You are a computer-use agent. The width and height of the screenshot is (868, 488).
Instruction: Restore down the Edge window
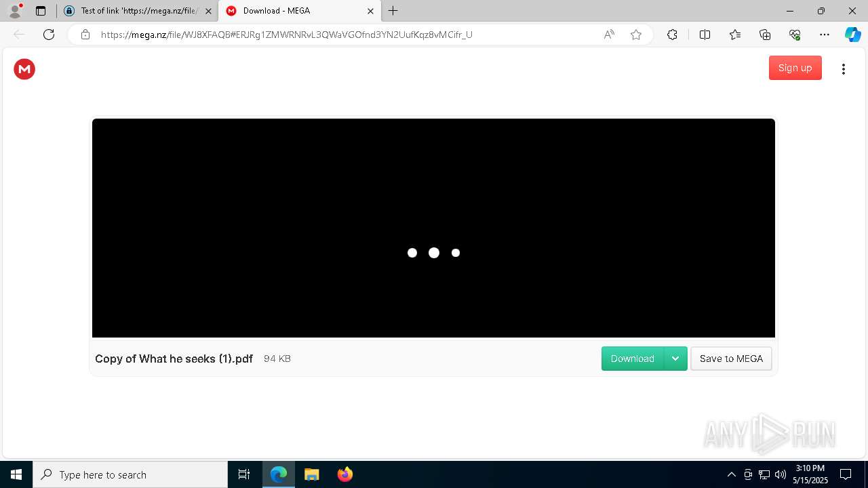(x=821, y=11)
